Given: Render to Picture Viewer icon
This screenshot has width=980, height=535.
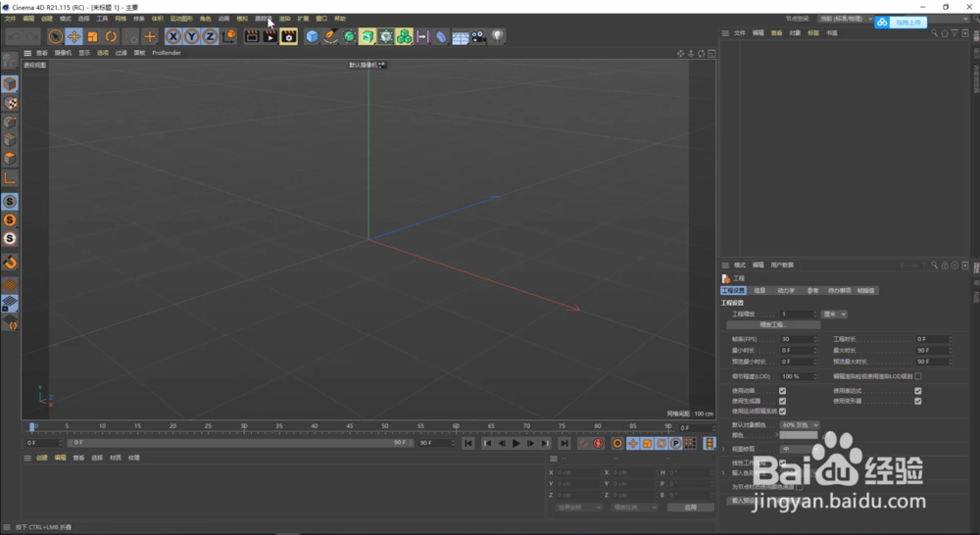Looking at the screenshot, I should coord(270,37).
